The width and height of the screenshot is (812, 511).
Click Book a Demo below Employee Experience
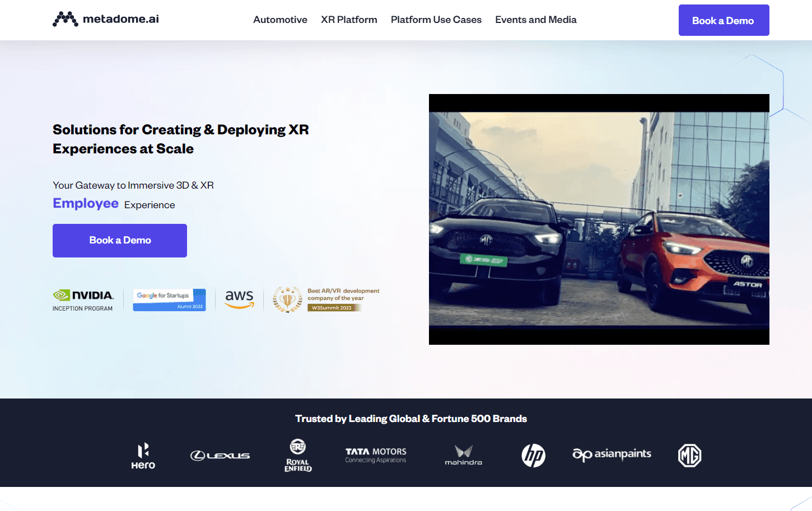coord(120,241)
